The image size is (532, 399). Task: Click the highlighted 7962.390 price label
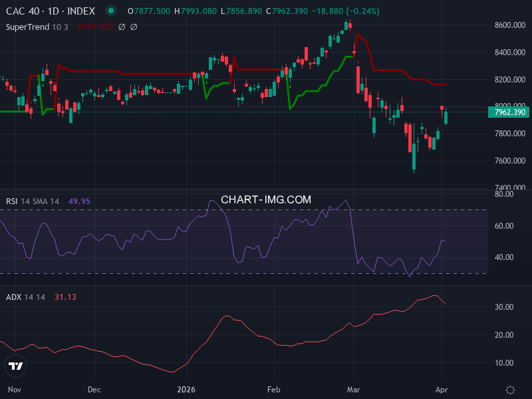point(509,113)
